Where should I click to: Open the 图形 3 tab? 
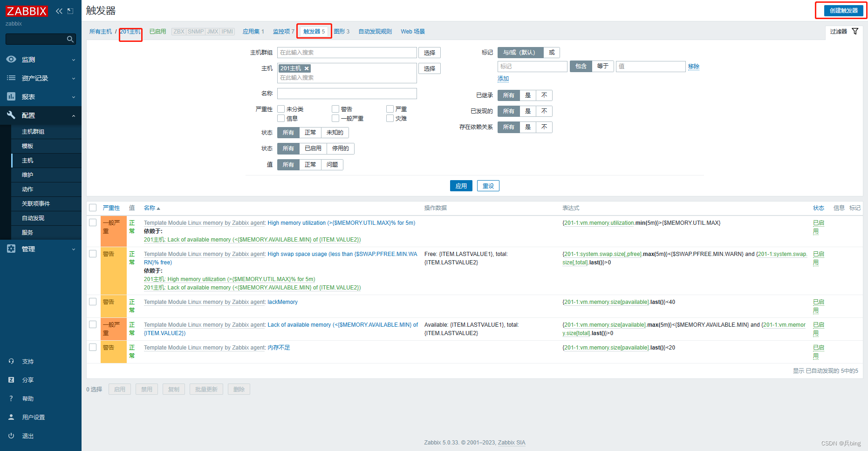tap(342, 32)
